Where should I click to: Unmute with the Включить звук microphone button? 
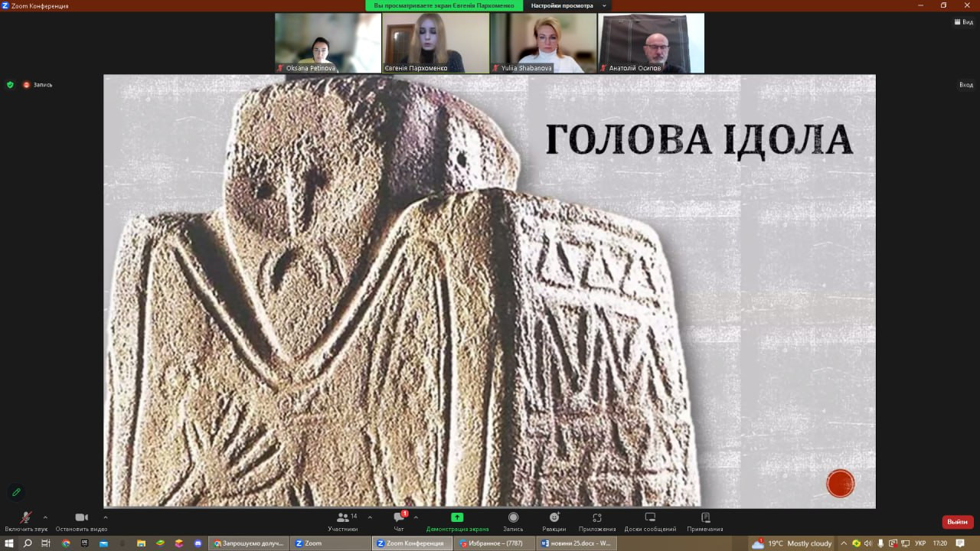click(x=25, y=521)
